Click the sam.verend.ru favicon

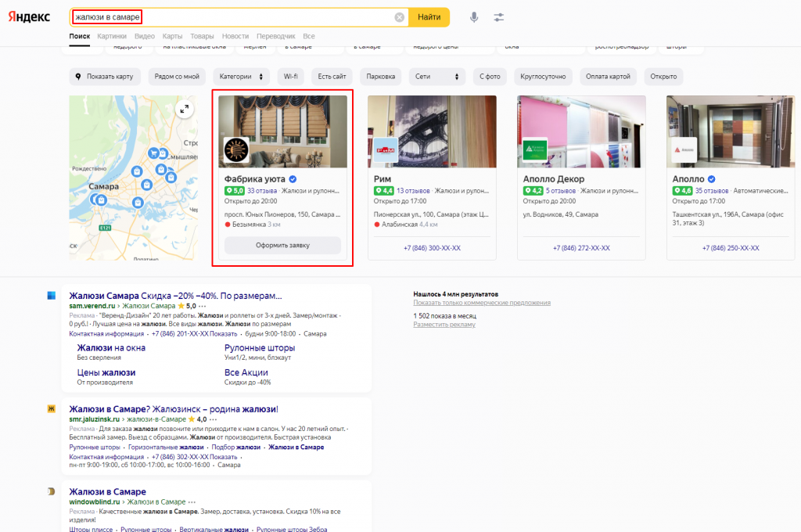(x=51, y=296)
